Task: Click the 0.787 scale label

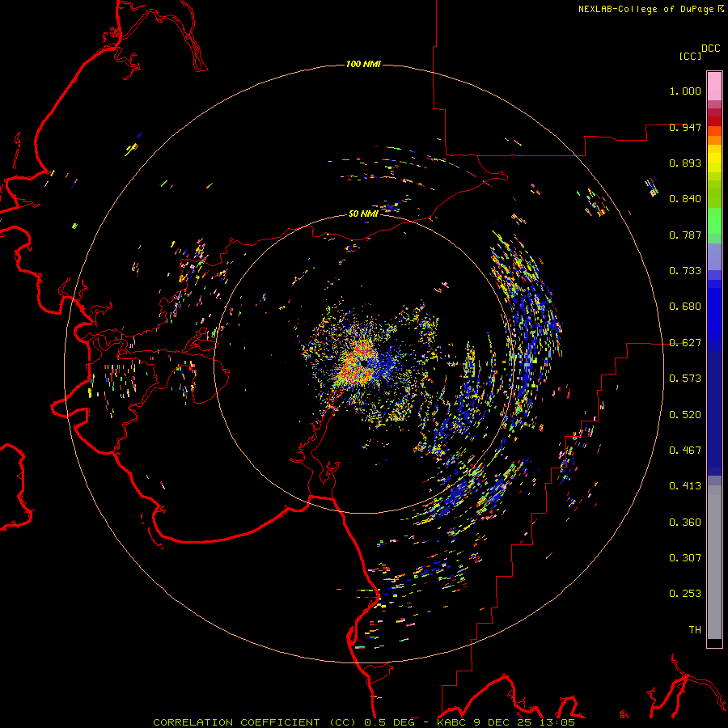Action: tap(685, 235)
